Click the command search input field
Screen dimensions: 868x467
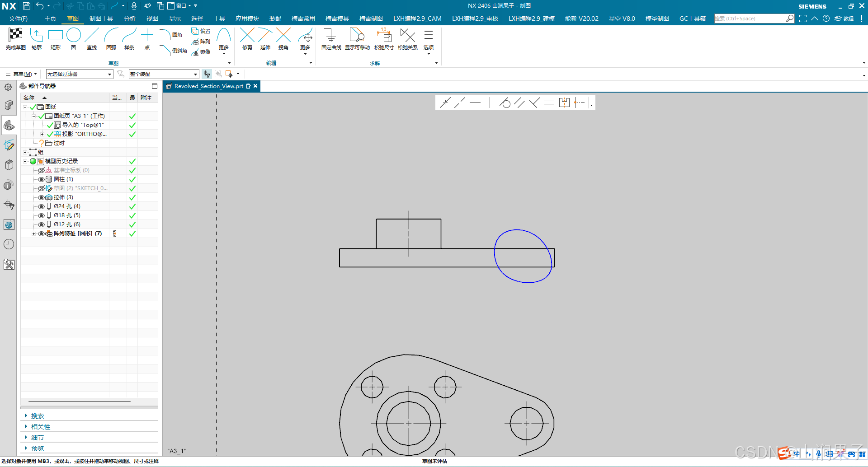750,19
